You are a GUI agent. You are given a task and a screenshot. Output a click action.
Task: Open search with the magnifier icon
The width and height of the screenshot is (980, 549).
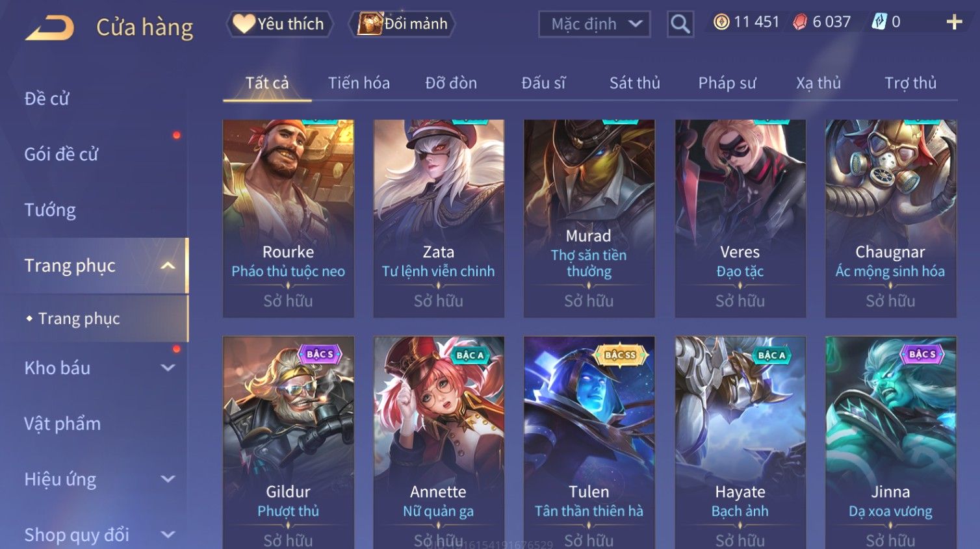(680, 25)
